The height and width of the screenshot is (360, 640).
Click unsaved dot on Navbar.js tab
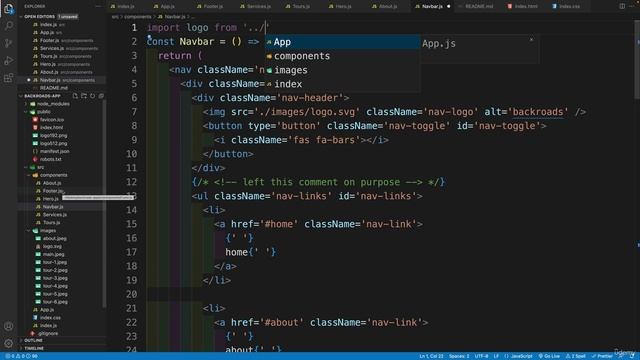[449, 7]
